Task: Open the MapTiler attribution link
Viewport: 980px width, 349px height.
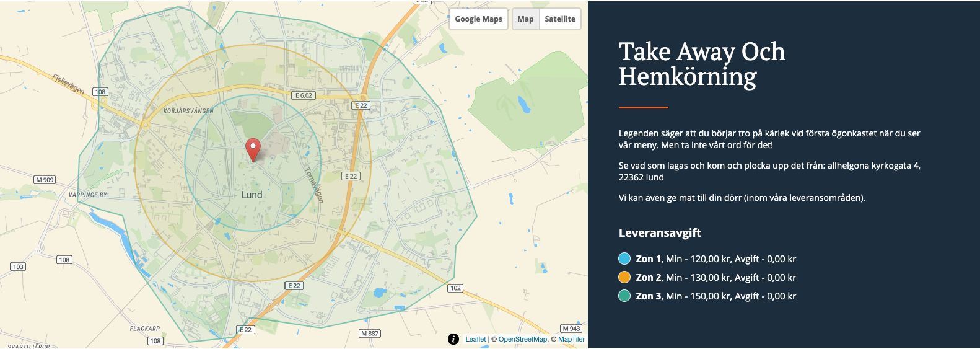Action: click(571, 339)
